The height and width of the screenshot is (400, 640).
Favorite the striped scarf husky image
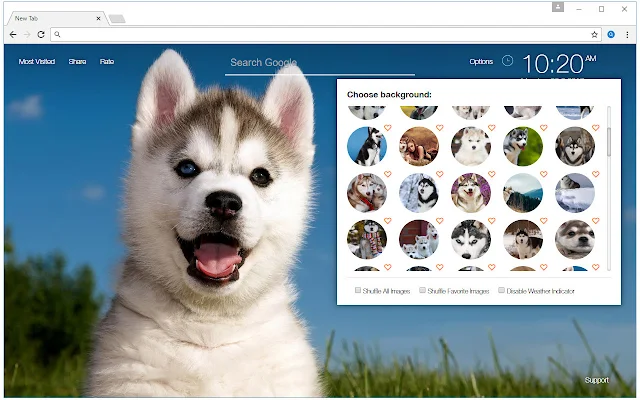[388, 221]
